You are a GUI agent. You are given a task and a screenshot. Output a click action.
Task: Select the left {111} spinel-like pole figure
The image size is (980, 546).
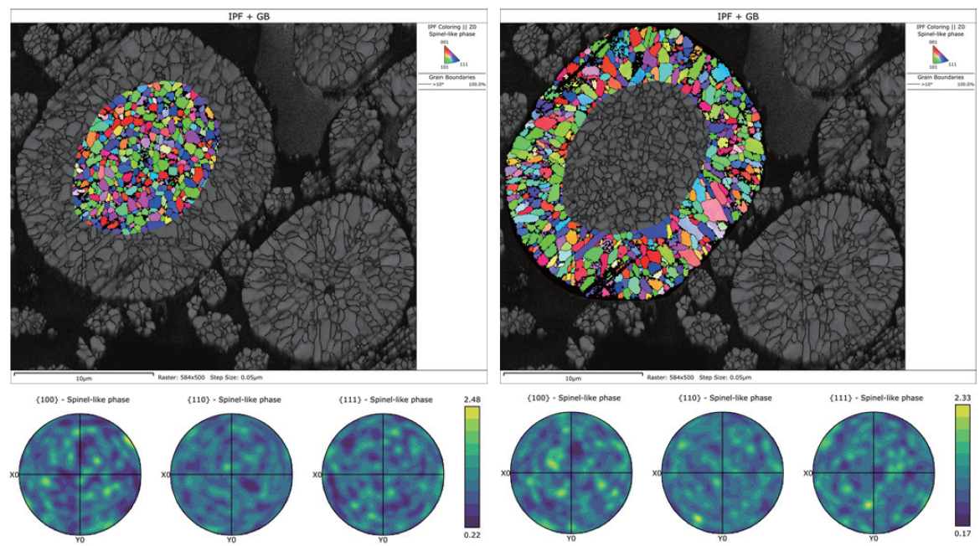point(383,474)
